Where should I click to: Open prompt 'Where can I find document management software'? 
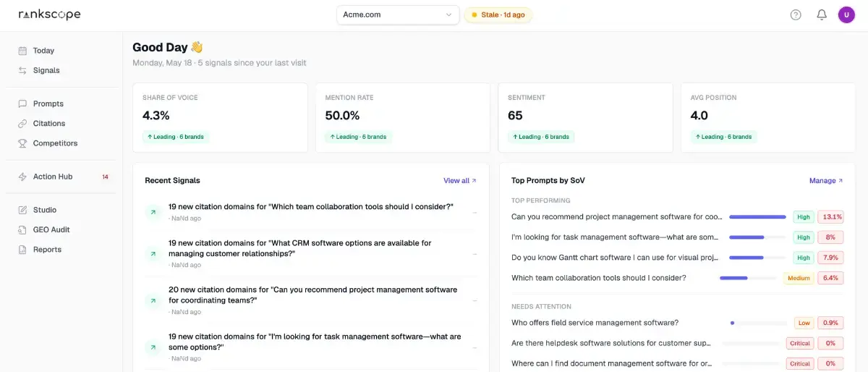[x=612, y=363]
